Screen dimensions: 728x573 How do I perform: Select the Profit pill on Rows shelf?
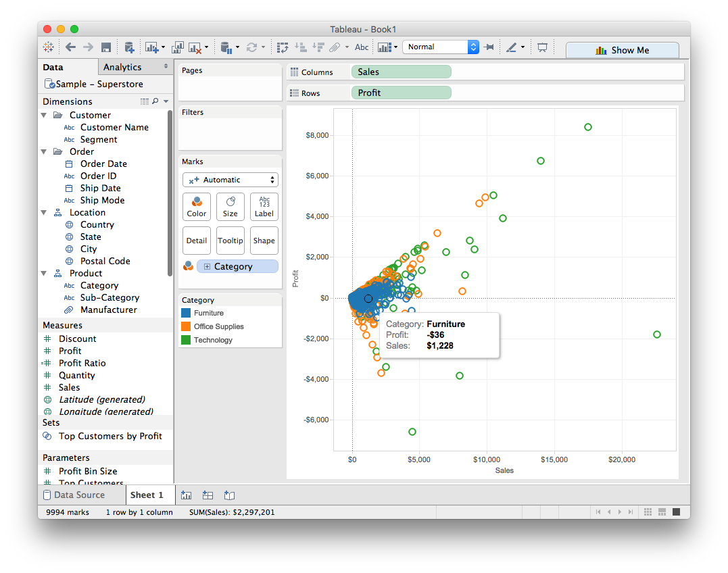point(401,93)
